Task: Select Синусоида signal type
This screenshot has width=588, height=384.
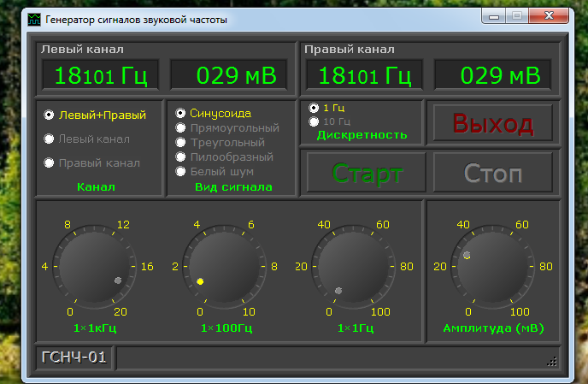Action: coord(181,113)
